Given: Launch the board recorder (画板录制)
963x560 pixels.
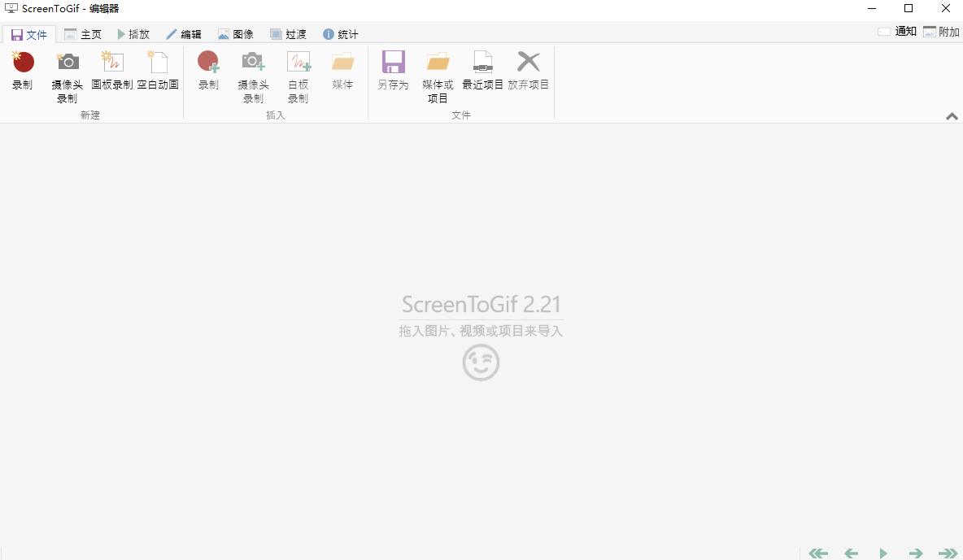Looking at the screenshot, I should tap(112, 70).
